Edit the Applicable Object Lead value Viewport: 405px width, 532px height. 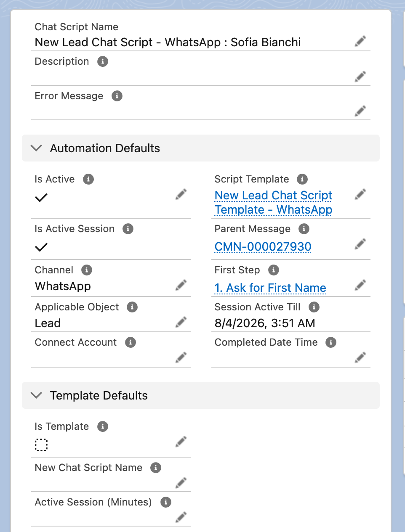point(181,322)
